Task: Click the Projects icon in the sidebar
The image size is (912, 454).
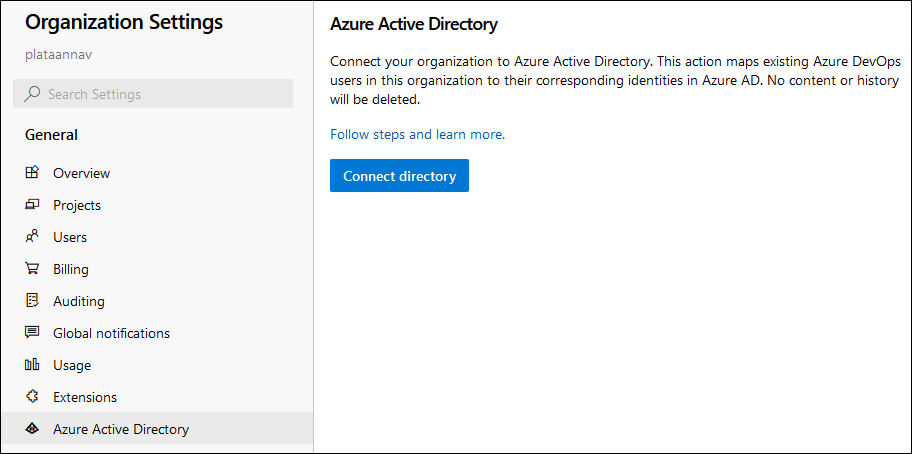Action: (32, 205)
